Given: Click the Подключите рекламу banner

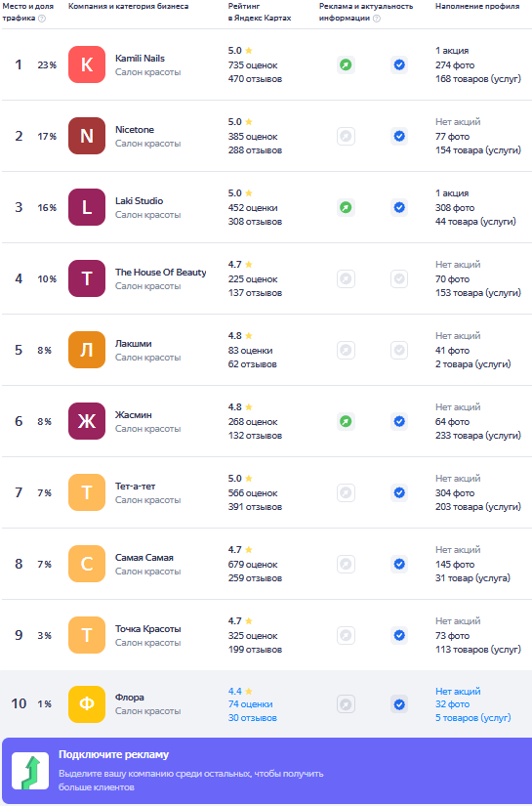Looking at the screenshot, I should tap(266, 771).
